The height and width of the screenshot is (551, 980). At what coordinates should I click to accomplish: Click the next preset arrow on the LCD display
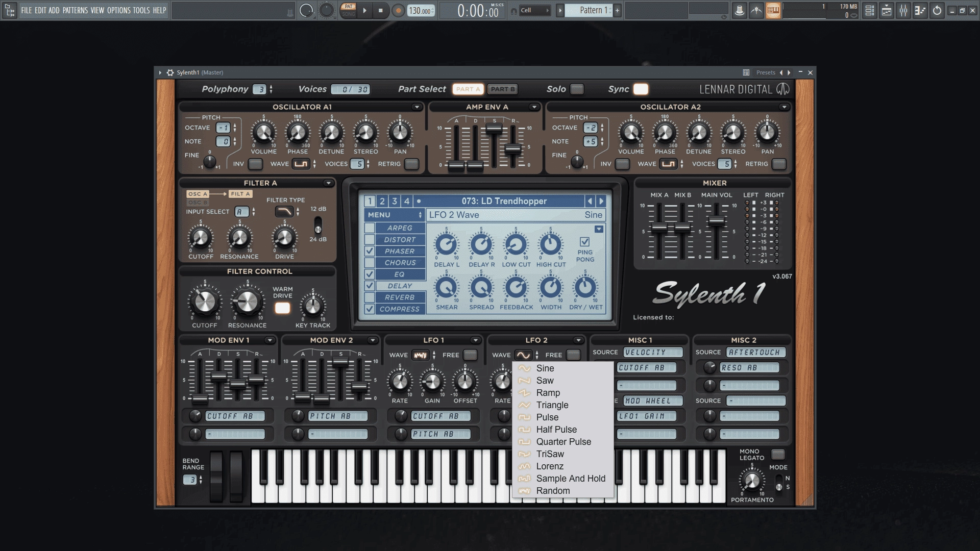[x=601, y=201]
